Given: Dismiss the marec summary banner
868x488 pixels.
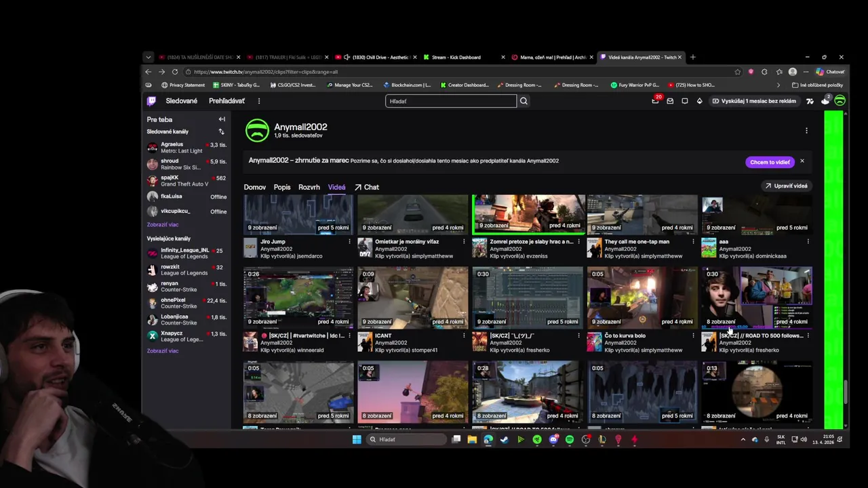Looking at the screenshot, I should click(x=802, y=161).
